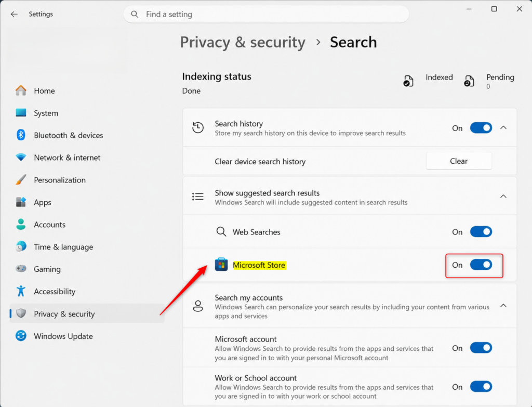Click the Pending document icon
The height and width of the screenshot is (407, 532).
point(469,81)
